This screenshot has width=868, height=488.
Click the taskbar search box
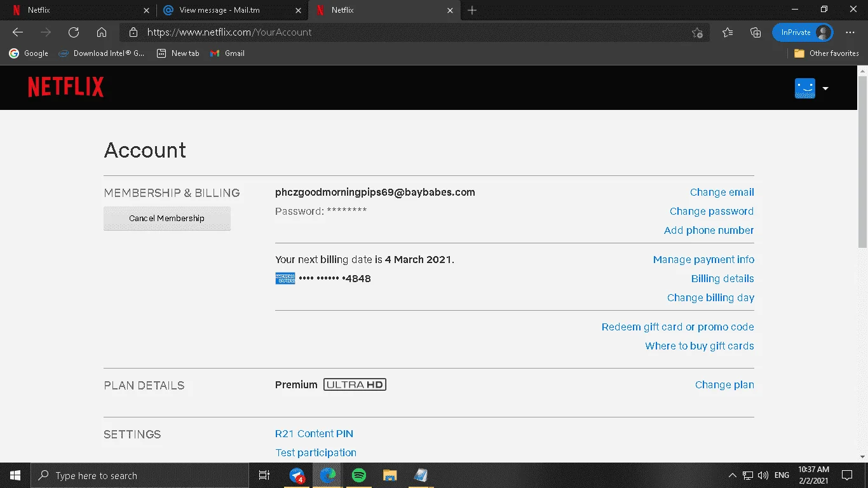pos(140,475)
